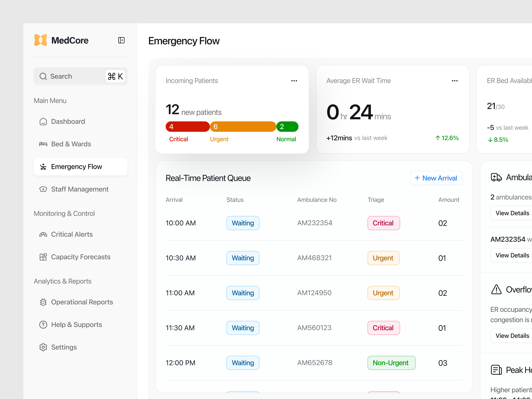Click the warning triangle Overflow icon
This screenshot has width=532, height=399.
496,290
